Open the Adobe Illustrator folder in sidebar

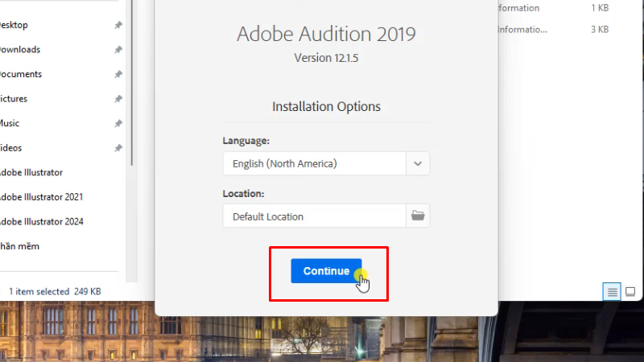31,172
